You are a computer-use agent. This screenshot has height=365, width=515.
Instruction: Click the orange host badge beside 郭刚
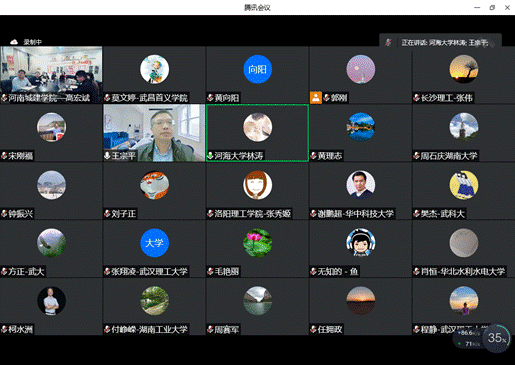pos(316,97)
